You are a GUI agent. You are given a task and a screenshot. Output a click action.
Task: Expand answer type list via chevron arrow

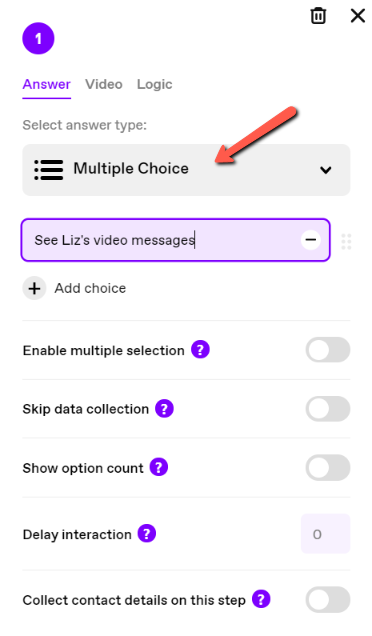point(326,170)
